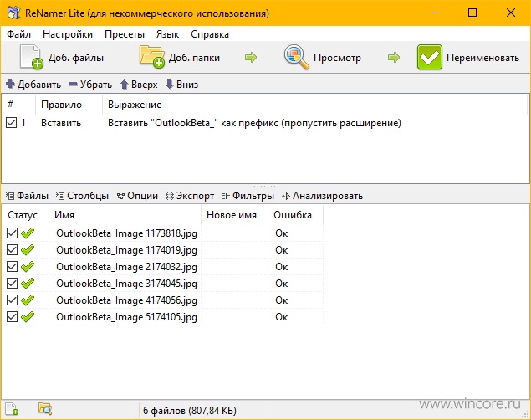Uncheck rule 1 Вставить checkbox
This screenshot has width=531, height=420.
tap(11, 123)
